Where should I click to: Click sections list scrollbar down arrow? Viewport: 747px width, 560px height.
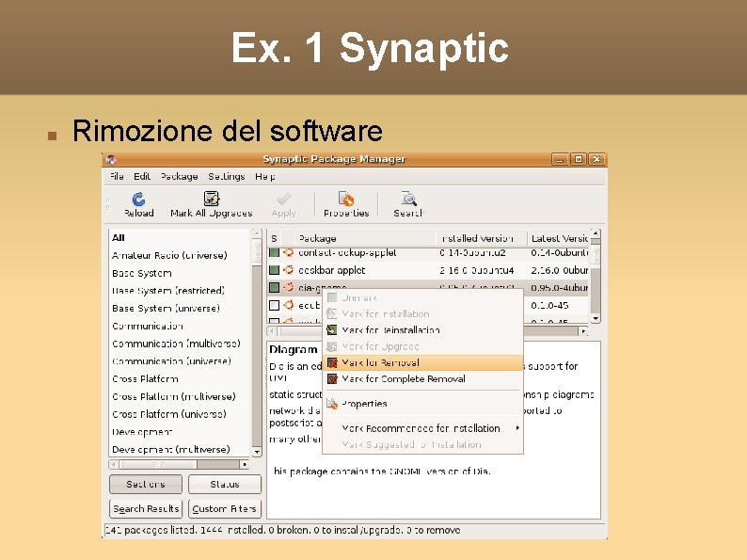point(257,452)
